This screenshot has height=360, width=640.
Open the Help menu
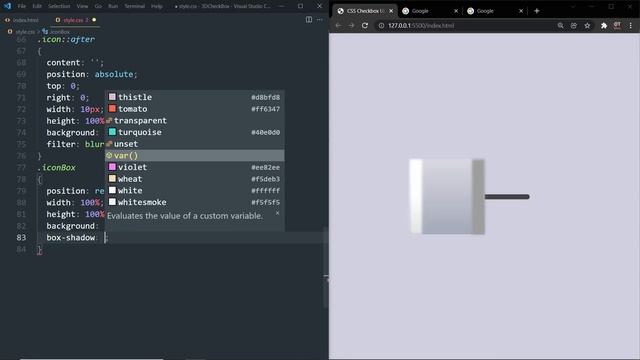pyautogui.click(x=157, y=6)
